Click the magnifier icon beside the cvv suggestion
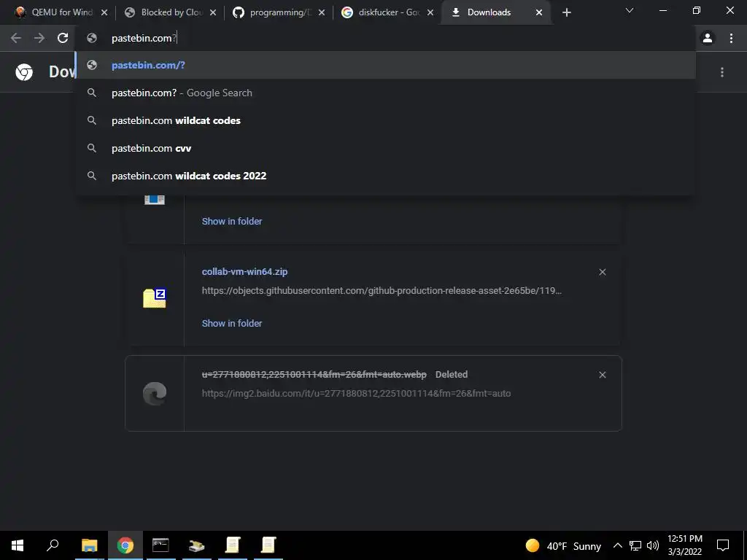Viewport: 747px width, 560px height. coord(92,148)
